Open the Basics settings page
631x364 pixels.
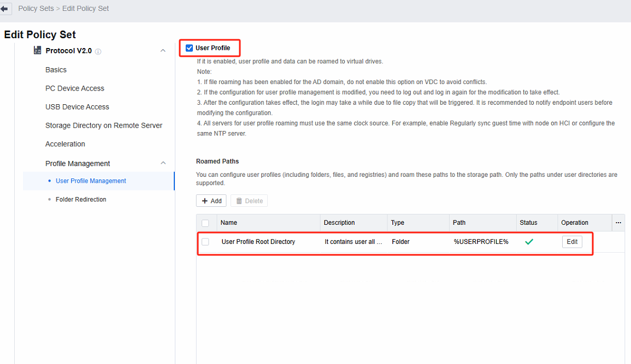pyautogui.click(x=56, y=70)
